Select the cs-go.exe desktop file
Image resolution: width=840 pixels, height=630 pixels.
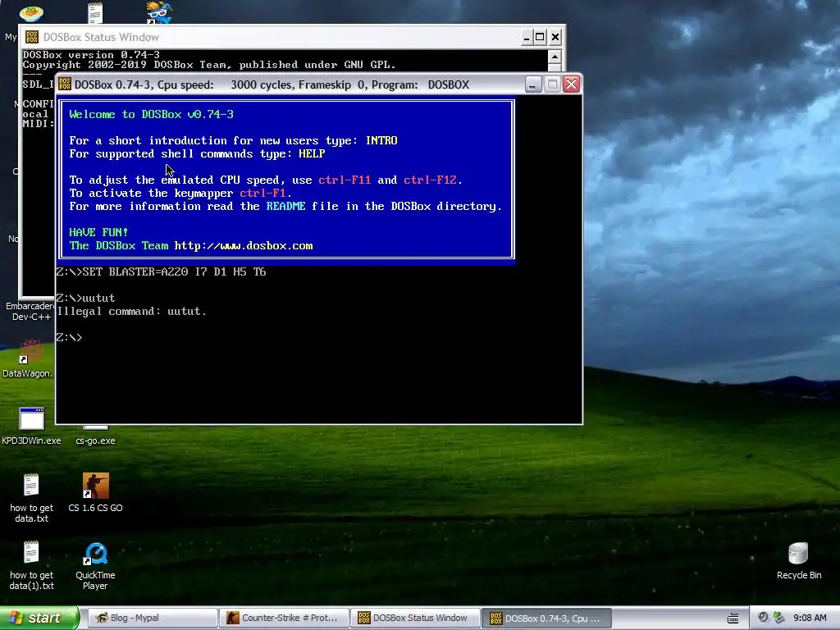click(x=95, y=441)
